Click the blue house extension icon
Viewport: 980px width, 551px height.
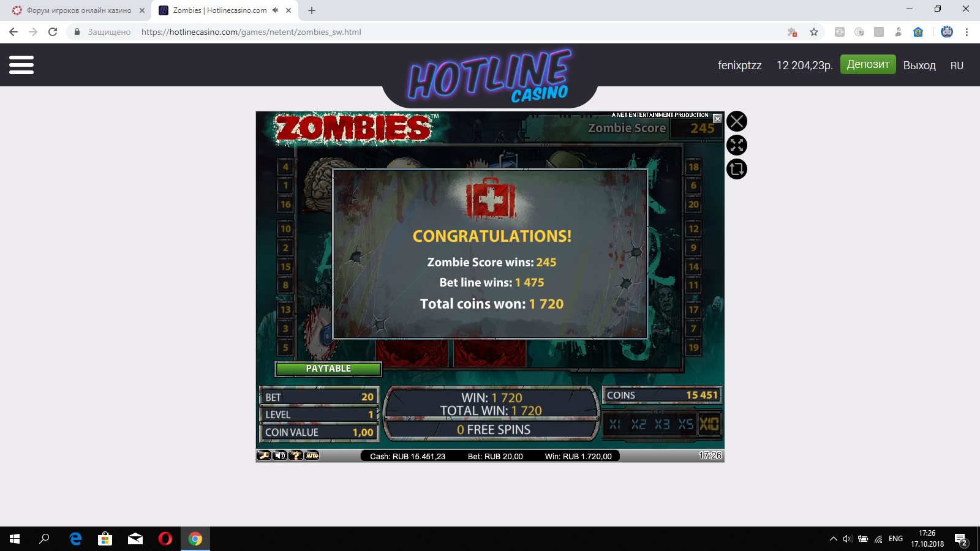click(x=918, y=32)
